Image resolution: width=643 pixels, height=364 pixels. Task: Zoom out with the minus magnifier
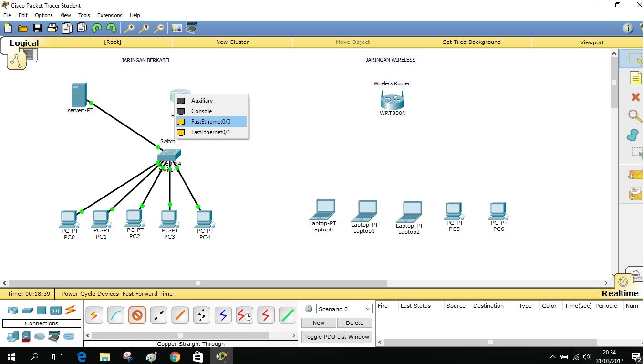[x=159, y=28]
